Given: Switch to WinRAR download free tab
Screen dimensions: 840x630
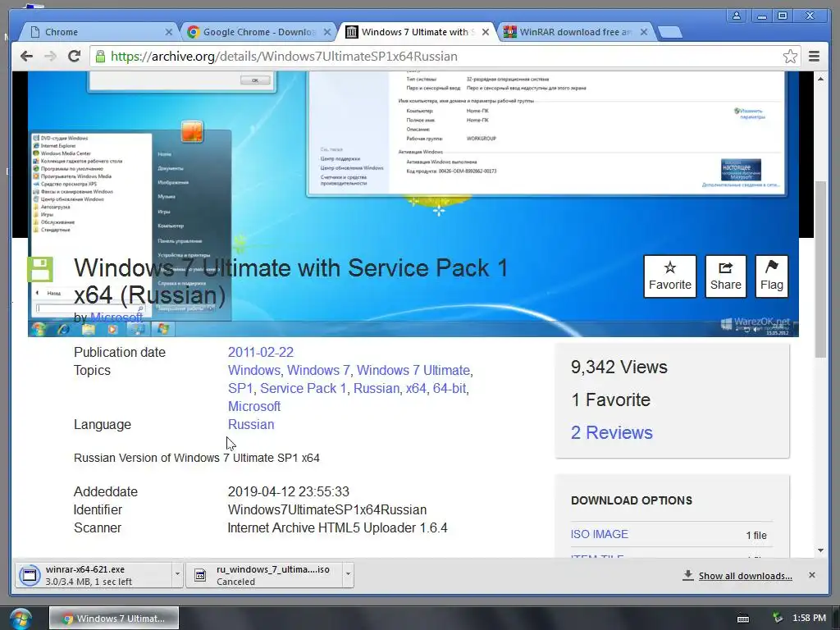Looking at the screenshot, I should click(x=575, y=32).
